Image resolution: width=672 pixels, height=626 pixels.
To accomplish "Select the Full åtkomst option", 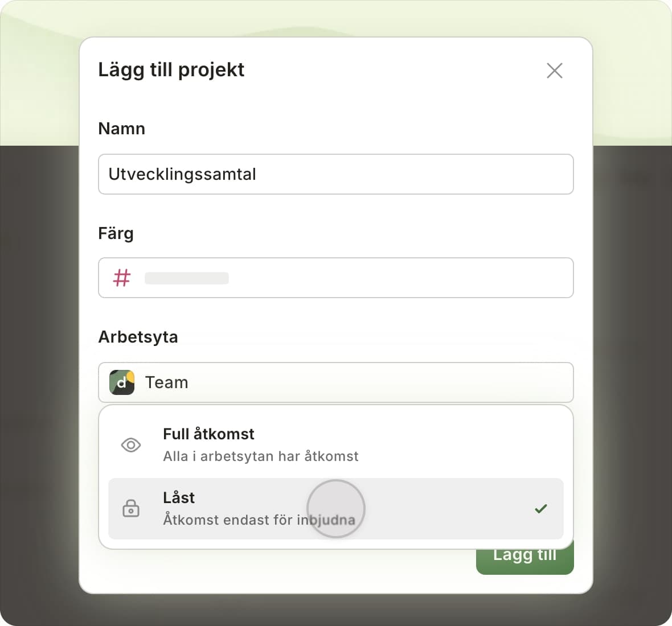I will 335,444.
